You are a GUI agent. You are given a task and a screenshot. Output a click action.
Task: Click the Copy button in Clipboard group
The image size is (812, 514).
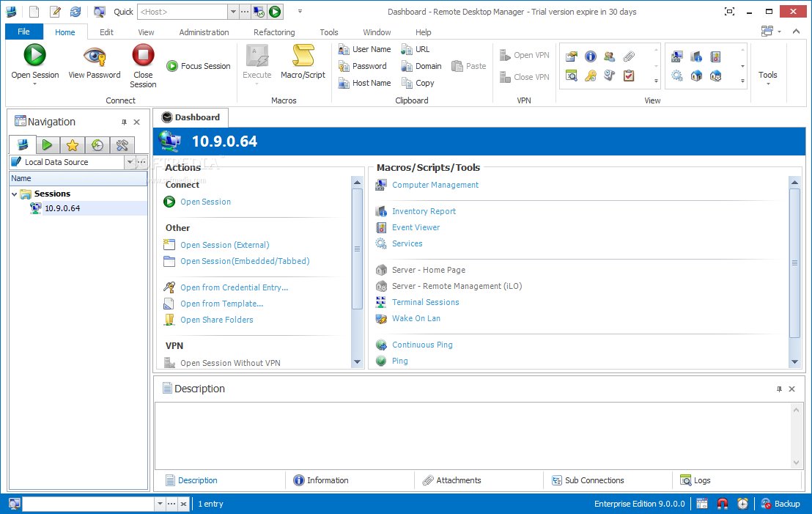418,83
